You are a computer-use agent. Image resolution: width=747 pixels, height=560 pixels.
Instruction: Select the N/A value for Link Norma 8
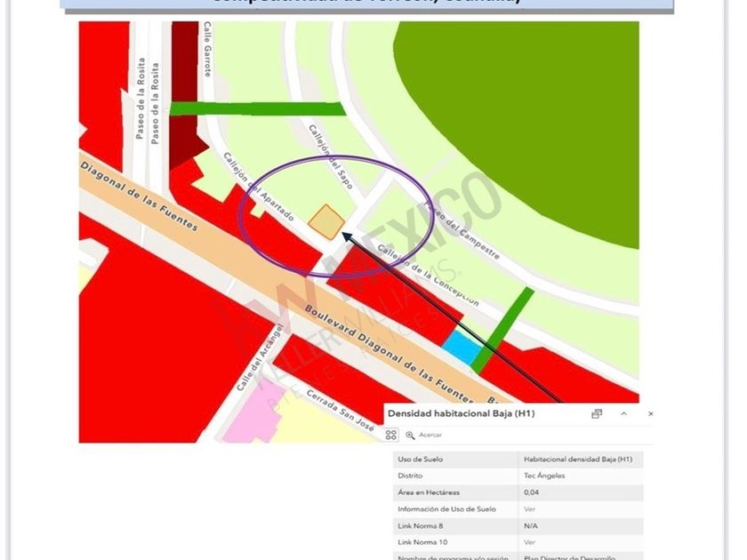pyautogui.click(x=530, y=525)
